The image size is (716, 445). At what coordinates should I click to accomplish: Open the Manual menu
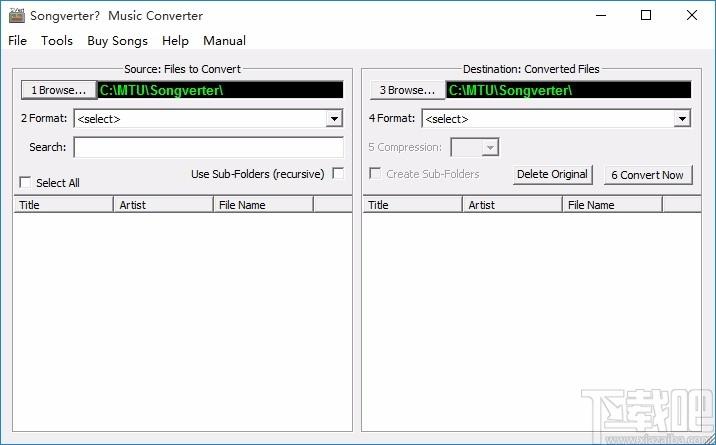(224, 41)
